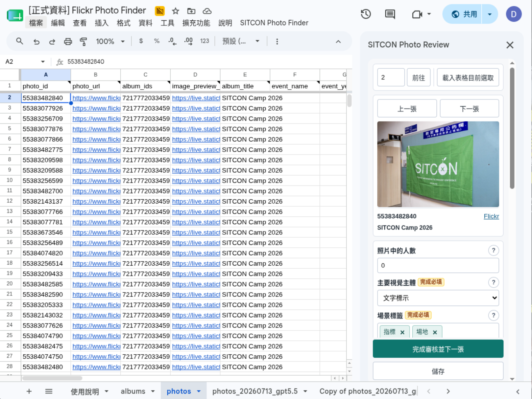Open the font dropdown 預設
Viewport: 532px width, 399px height.
point(241,41)
